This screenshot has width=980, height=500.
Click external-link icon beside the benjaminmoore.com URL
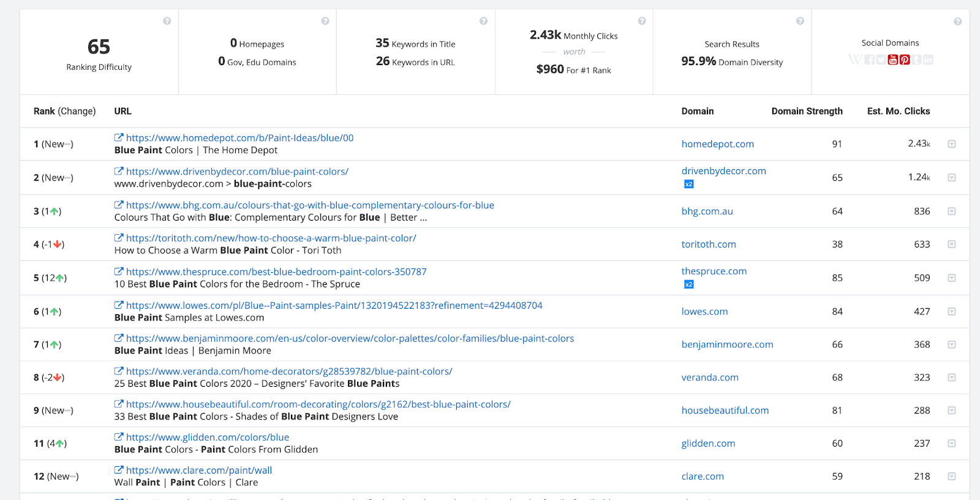point(119,338)
